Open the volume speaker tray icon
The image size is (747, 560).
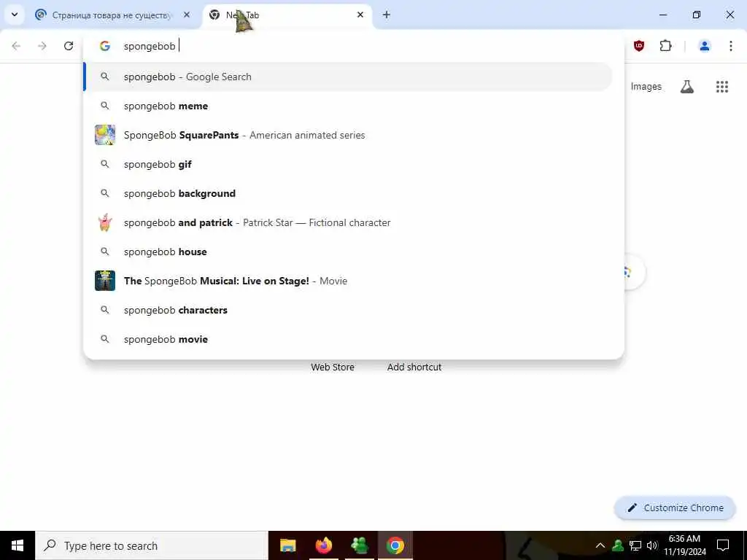652,545
